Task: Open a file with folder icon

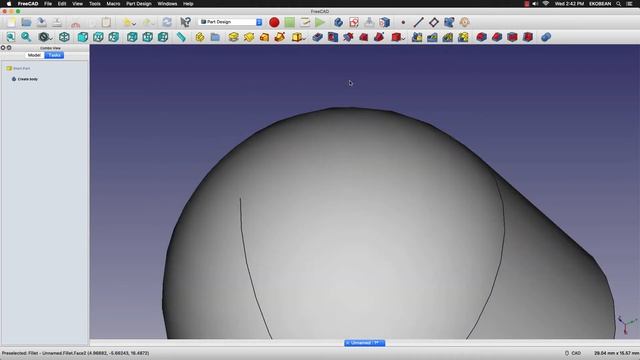Action: (x=27, y=22)
